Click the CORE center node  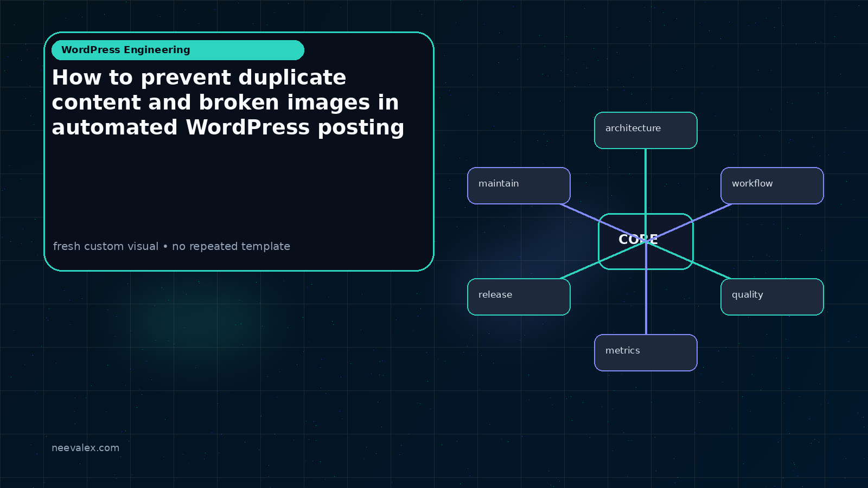pos(646,241)
